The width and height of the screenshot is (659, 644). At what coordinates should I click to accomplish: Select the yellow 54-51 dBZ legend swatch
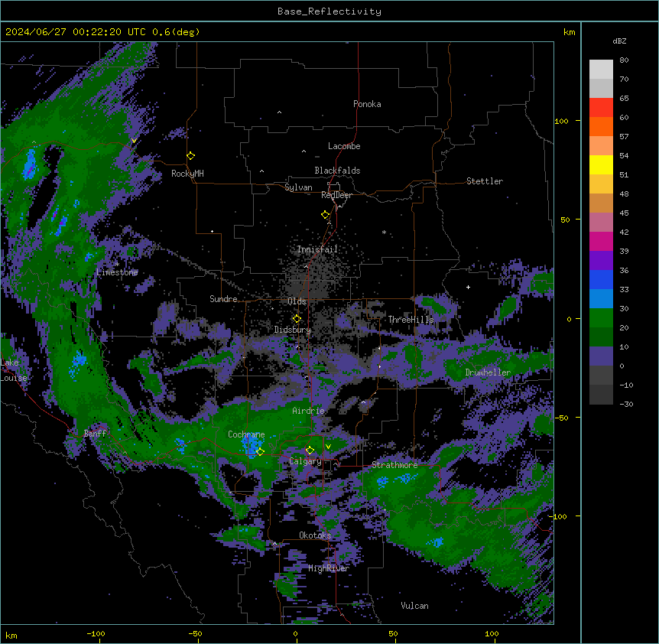pyautogui.click(x=601, y=164)
